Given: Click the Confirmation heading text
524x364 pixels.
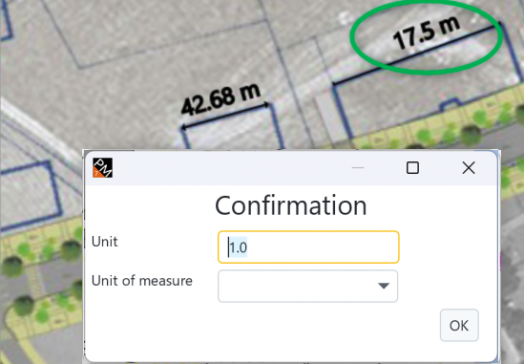Looking at the screenshot, I should pos(291,206).
